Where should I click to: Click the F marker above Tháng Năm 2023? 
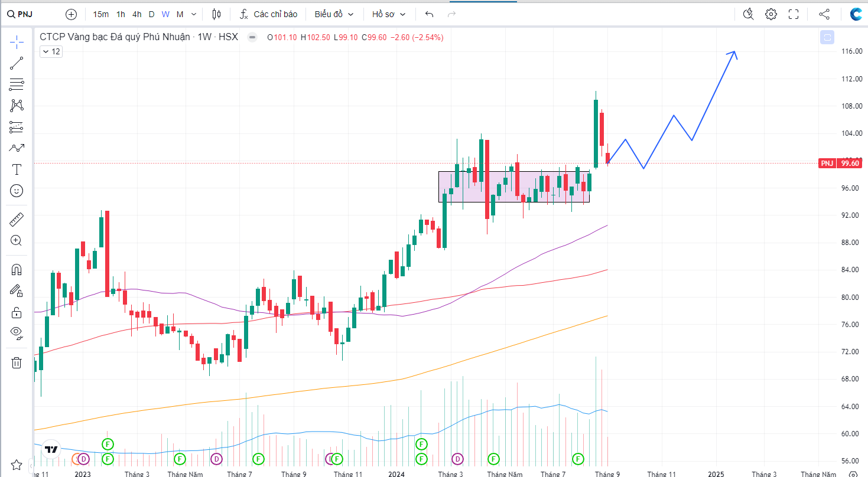coord(180,459)
